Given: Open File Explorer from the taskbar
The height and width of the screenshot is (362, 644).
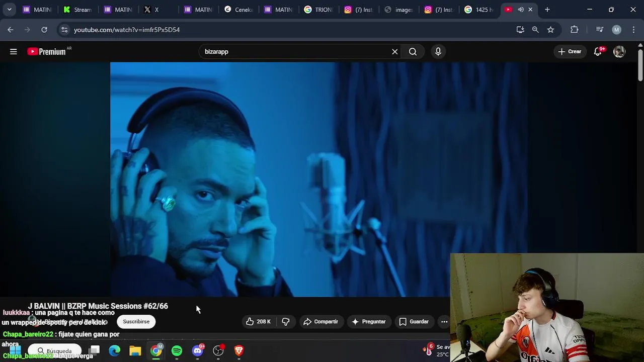Looking at the screenshot, I should [x=135, y=350].
